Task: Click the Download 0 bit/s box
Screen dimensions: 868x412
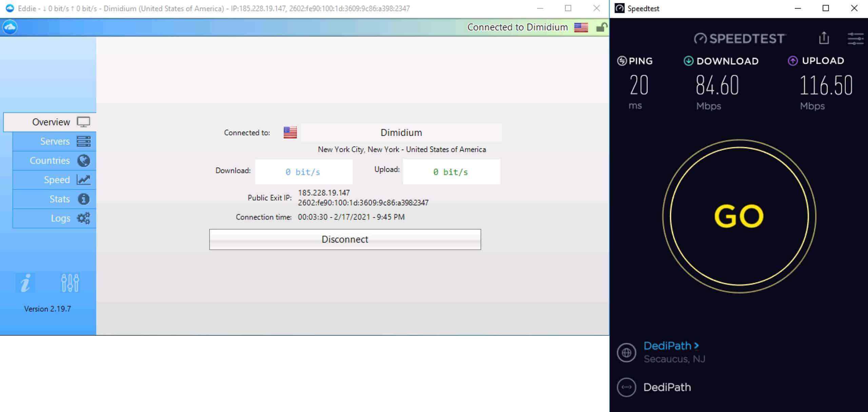Action: click(x=303, y=172)
